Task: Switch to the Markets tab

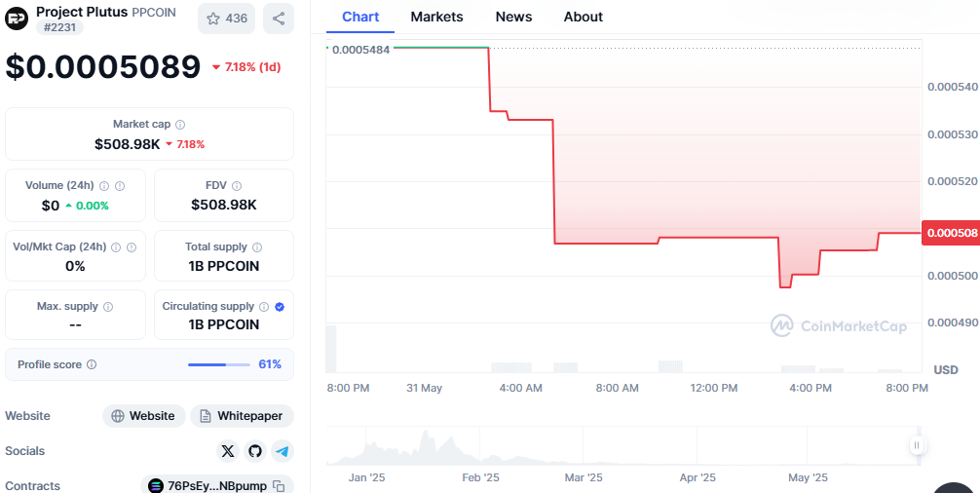Action: [x=436, y=17]
